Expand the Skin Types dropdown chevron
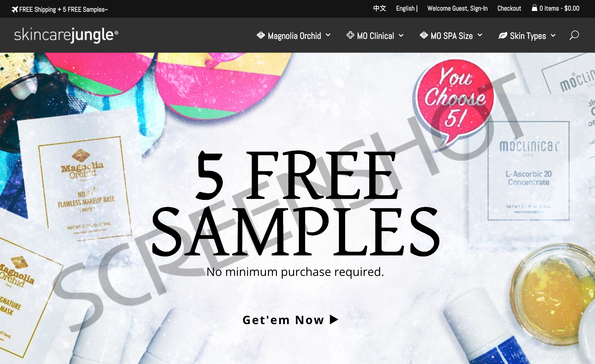Screen dimensions: 595x364 [553, 35]
